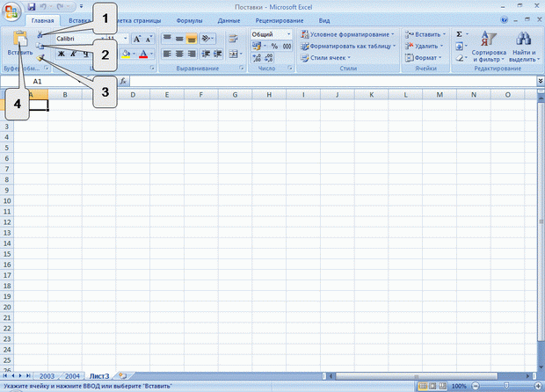This screenshot has width=545, height=392.
Task: Switch to the Главная ribbon tab
Action: tap(43, 20)
